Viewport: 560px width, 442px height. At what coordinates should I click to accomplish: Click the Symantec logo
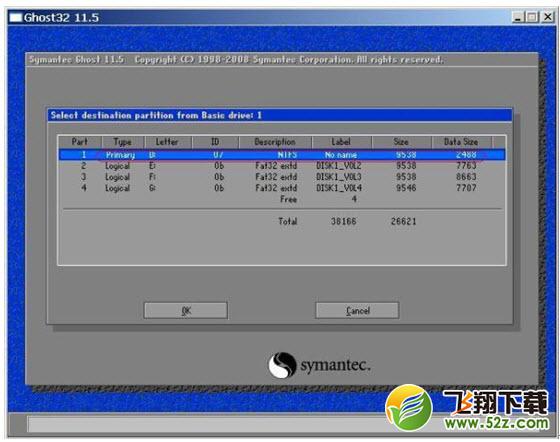click(319, 365)
